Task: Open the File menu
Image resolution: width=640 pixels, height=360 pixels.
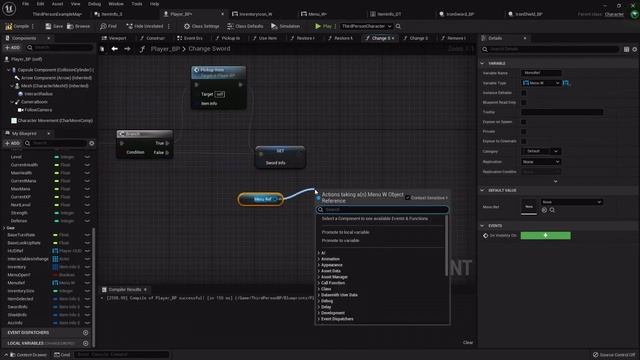Action: (25, 4)
